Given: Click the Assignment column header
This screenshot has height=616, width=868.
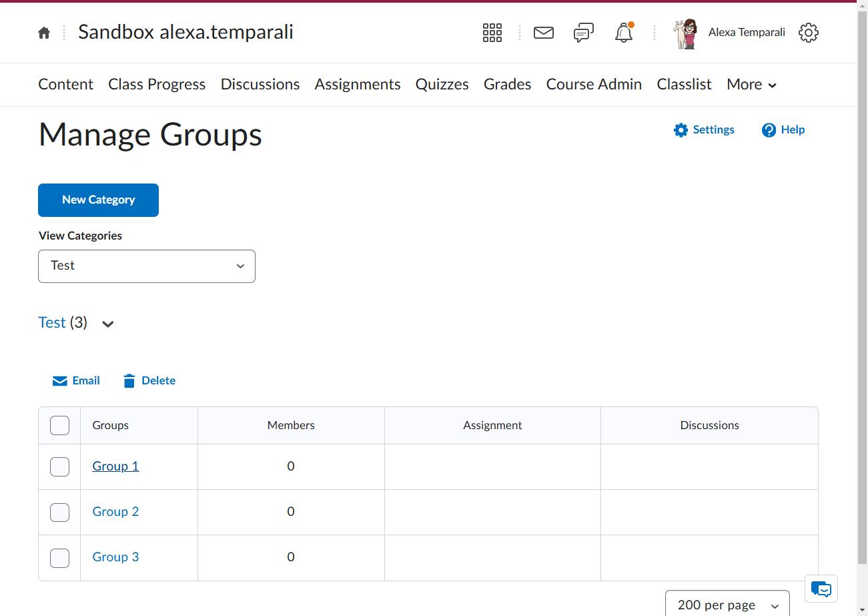Looking at the screenshot, I should (x=492, y=425).
